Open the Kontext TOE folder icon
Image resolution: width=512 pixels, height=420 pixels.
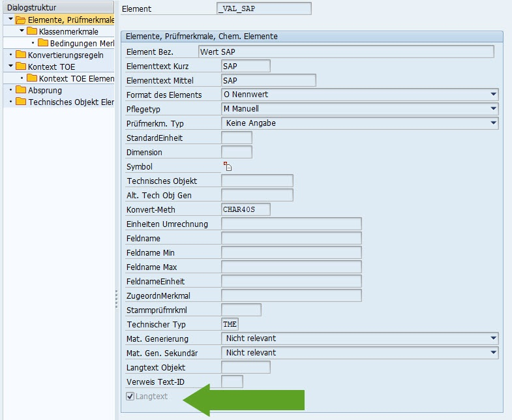[21, 67]
